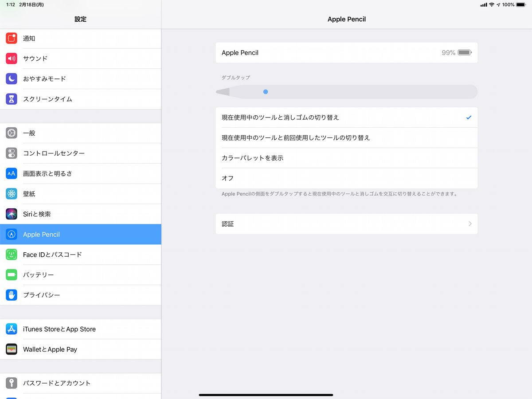Tap the home indicator bar
Image resolution: width=532 pixels, height=399 pixels.
(x=266, y=395)
